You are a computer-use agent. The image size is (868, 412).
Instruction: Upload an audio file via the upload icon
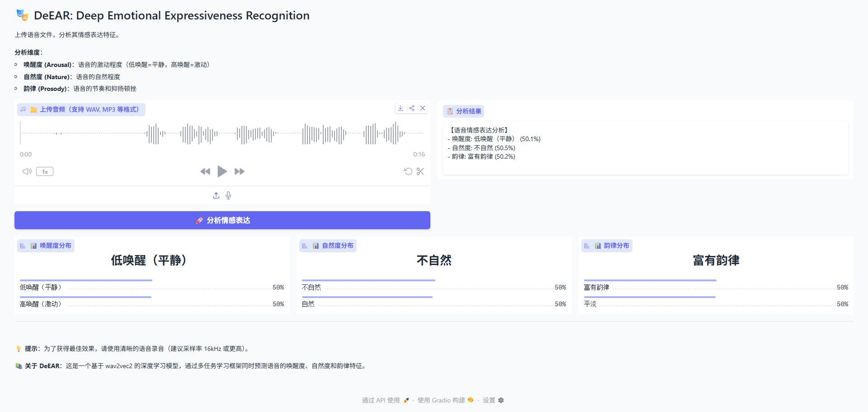[216, 195]
